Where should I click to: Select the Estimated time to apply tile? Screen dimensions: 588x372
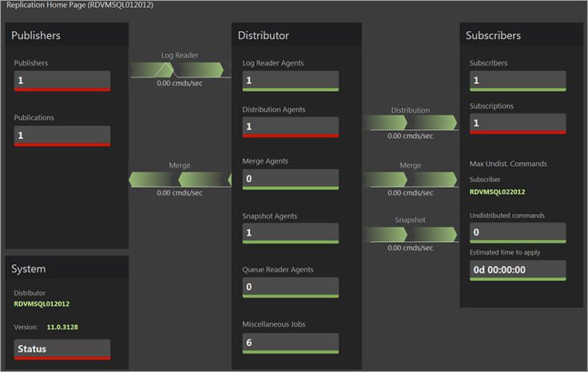[x=518, y=270]
